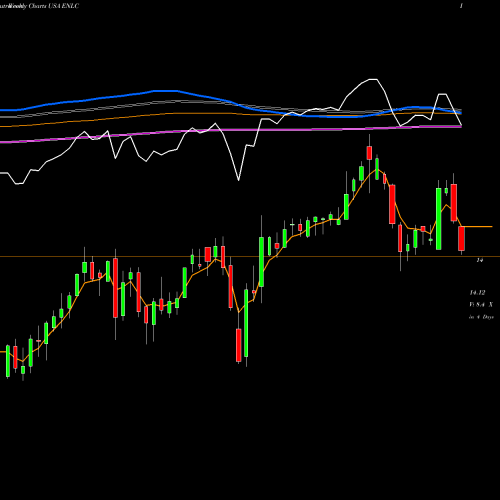
Task: Click the '14' price axis label
Action: point(480,260)
